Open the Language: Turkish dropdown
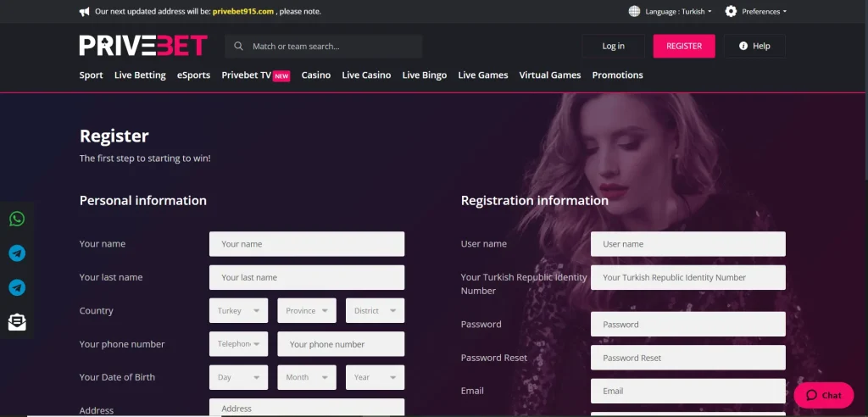 pyautogui.click(x=678, y=12)
